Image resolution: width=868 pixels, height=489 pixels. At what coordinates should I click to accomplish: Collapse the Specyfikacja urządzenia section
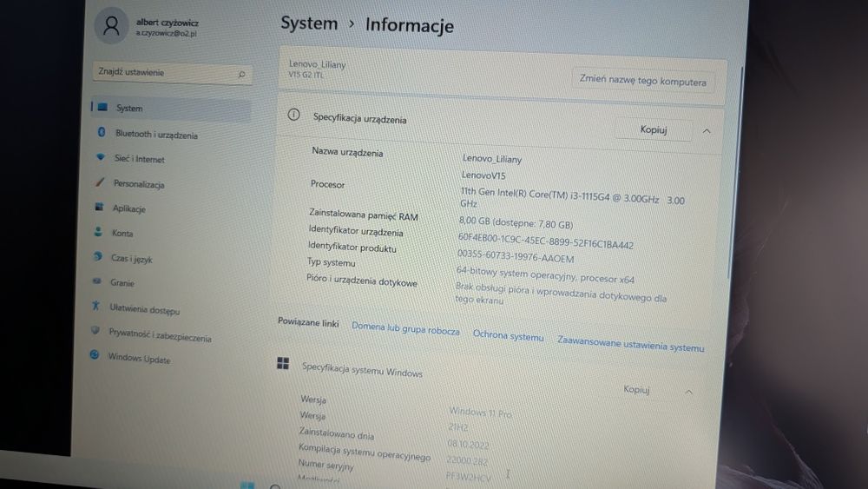[x=707, y=131]
